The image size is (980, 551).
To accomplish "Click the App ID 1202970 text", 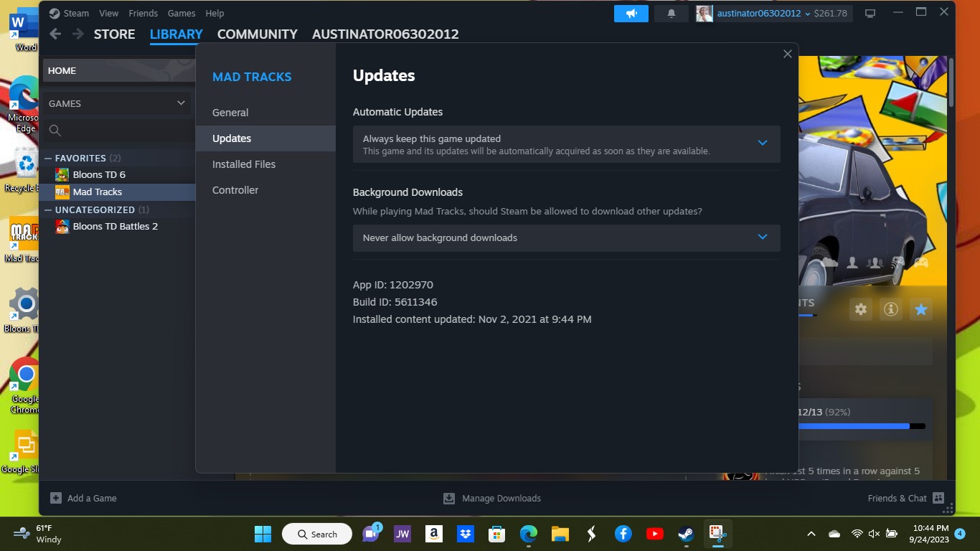I will [393, 285].
